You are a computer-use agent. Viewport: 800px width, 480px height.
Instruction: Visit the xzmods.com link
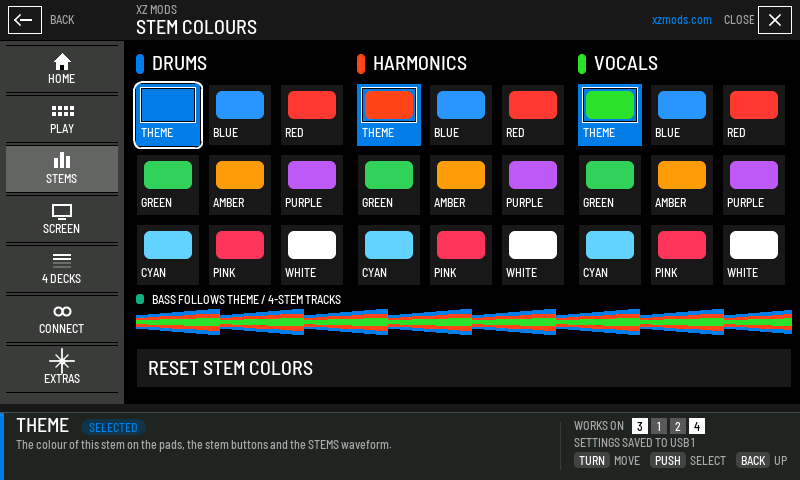[x=681, y=20]
